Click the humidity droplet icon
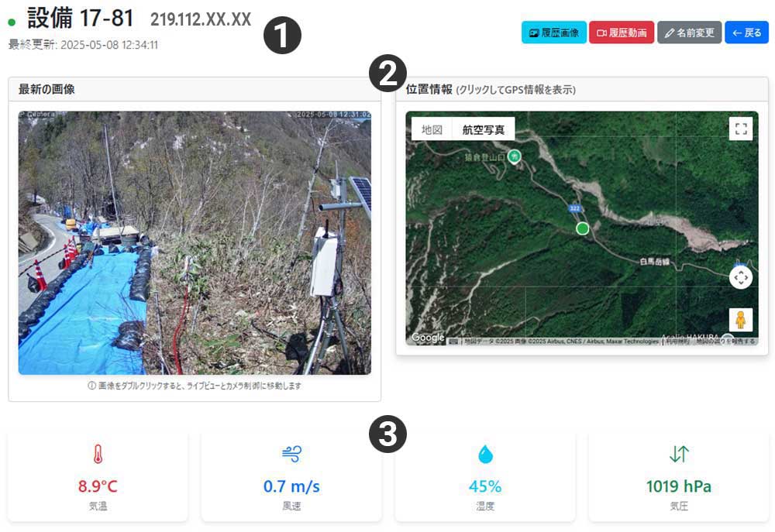Image resolution: width=775 pixels, height=532 pixels. point(485,454)
